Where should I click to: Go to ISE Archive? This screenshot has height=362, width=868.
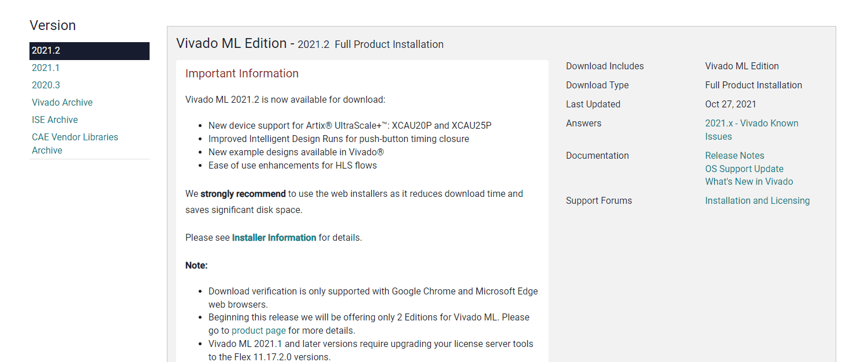(55, 120)
